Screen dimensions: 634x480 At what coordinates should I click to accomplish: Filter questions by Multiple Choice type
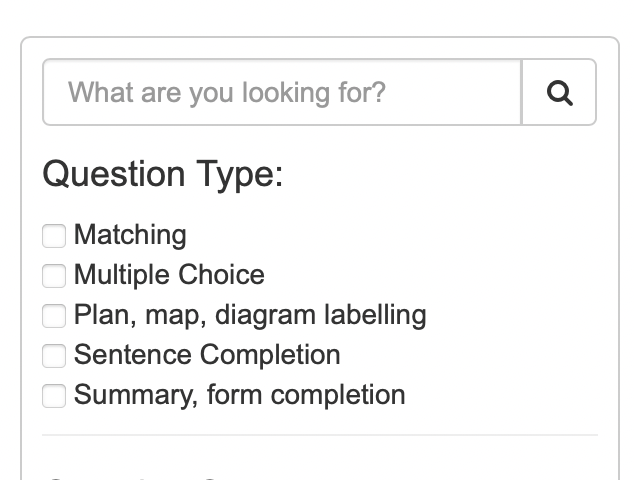54,276
